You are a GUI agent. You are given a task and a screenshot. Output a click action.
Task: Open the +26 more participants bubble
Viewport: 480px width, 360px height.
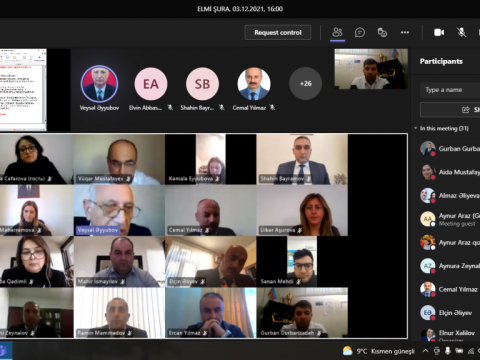click(305, 84)
